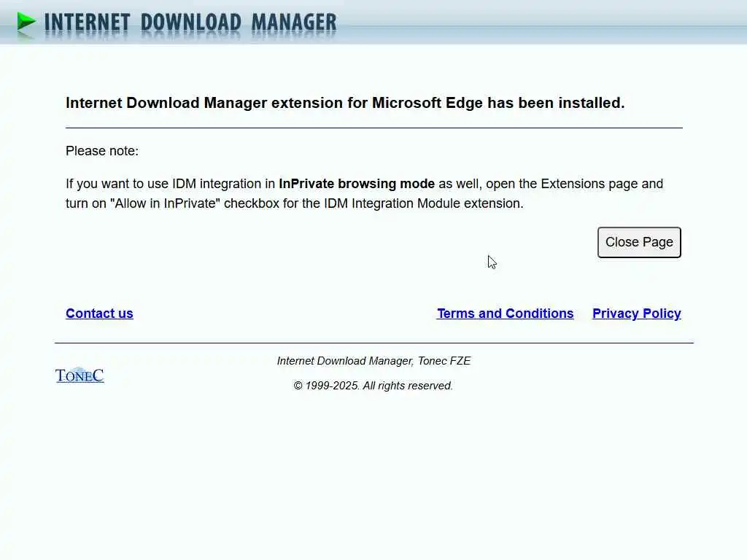Viewport: 747px width, 560px height.
Task: Click the 'Please note:' label
Action: [x=102, y=151]
